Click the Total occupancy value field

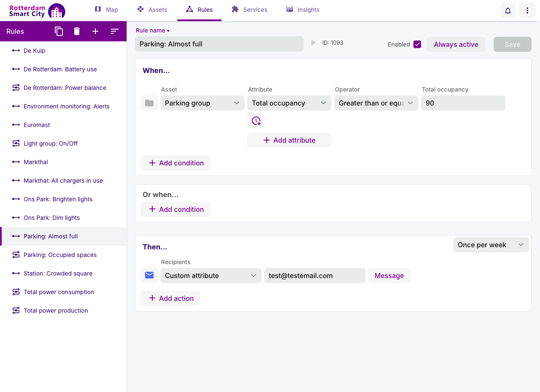(463, 103)
